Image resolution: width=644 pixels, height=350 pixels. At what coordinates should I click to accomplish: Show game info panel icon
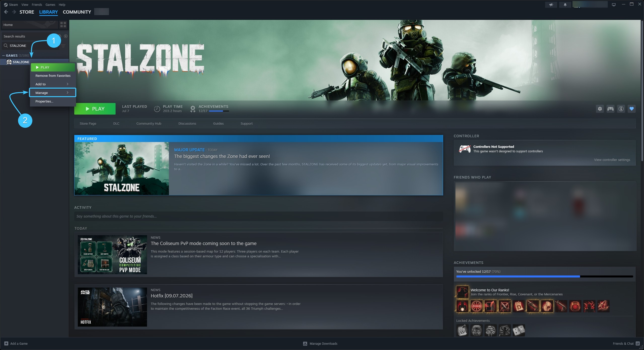[621, 109]
